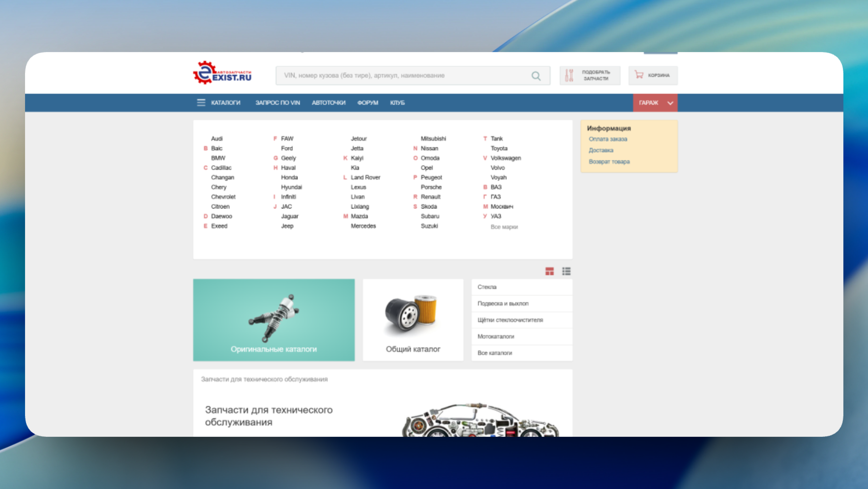Open Все марки link
The height and width of the screenshot is (489, 868).
(x=504, y=227)
